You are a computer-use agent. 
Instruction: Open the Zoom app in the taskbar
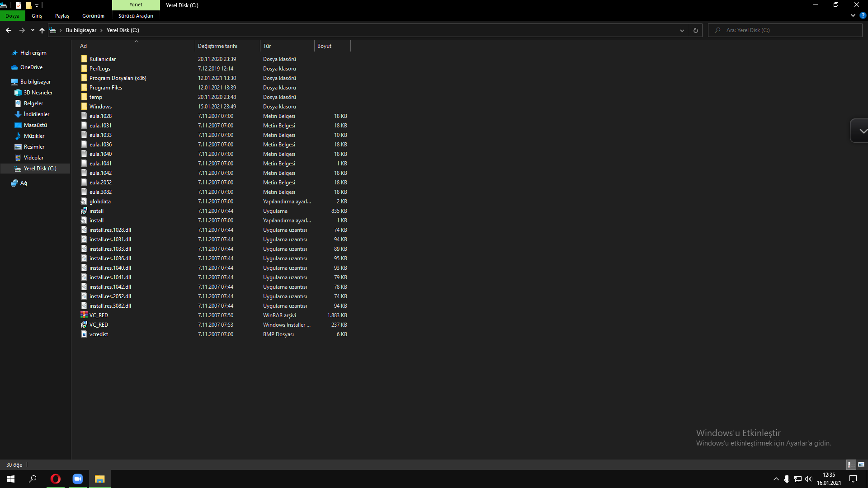click(78, 479)
